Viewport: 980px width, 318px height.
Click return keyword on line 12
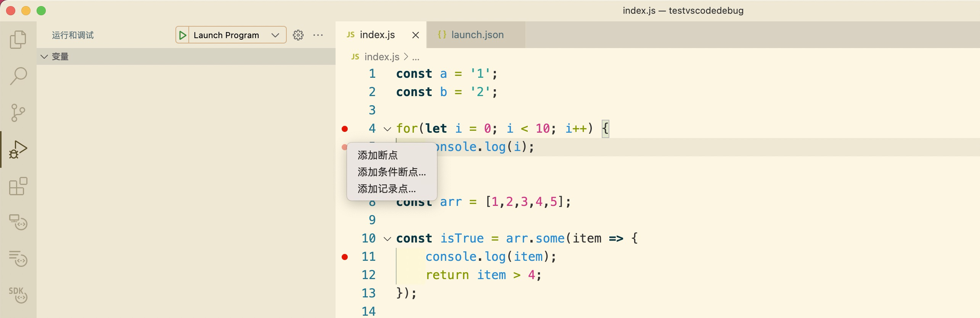click(x=447, y=275)
